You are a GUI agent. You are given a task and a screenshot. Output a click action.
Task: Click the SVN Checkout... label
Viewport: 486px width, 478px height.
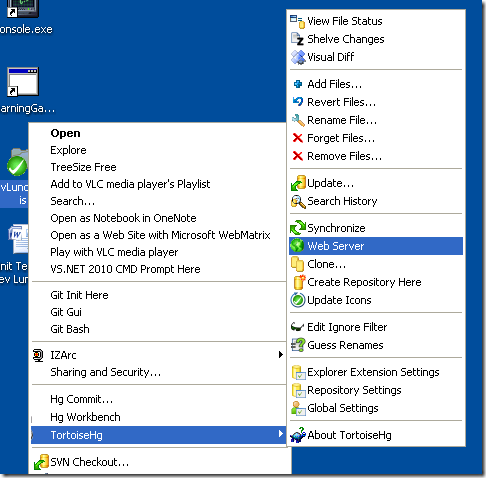[x=90, y=462]
